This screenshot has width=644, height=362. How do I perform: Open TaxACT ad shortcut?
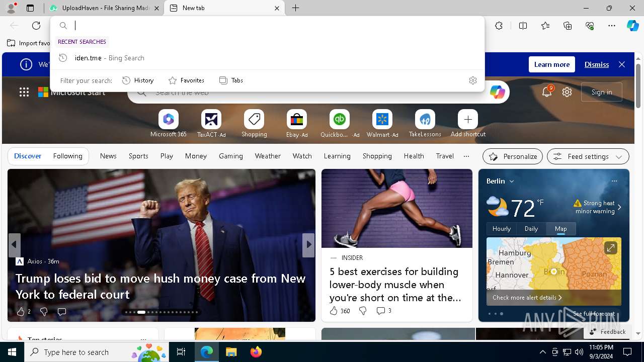(x=211, y=124)
